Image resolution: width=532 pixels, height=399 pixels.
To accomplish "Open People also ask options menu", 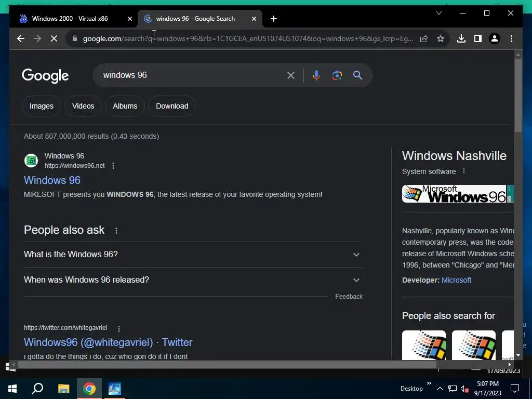I will click(x=116, y=231).
